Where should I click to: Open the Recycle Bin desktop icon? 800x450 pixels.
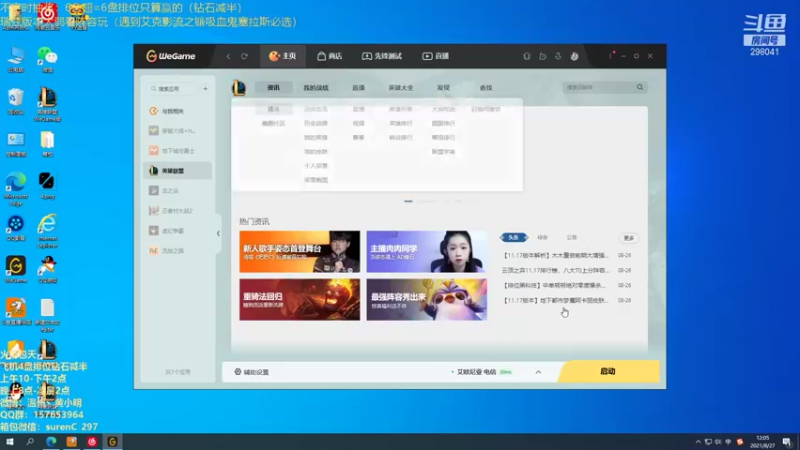pyautogui.click(x=15, y=101)
